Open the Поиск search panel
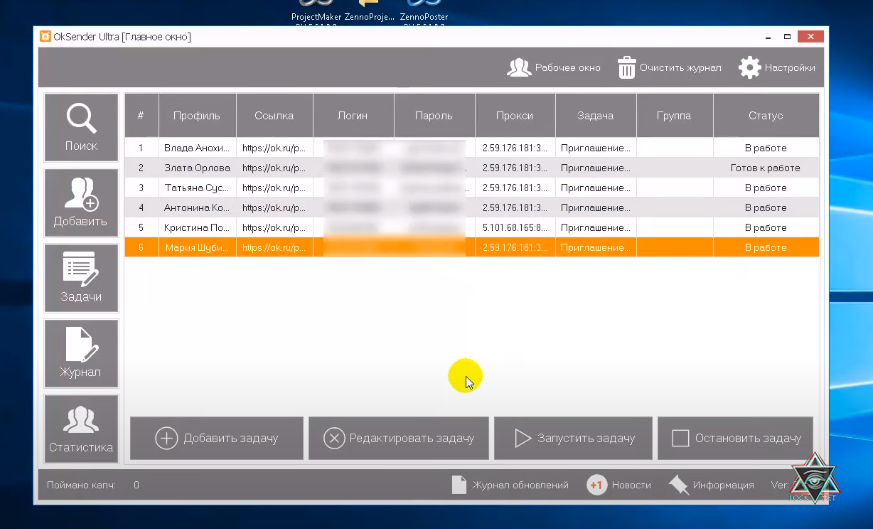 point(81,127)
